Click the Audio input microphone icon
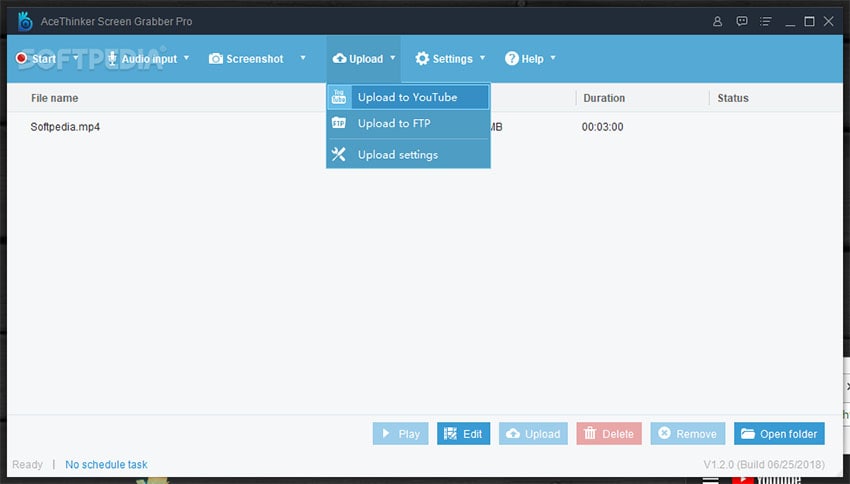 (x=112, y=59)
